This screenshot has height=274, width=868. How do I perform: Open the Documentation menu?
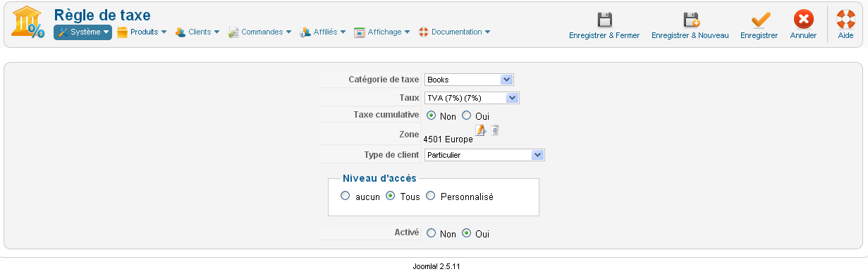(454, 32)
